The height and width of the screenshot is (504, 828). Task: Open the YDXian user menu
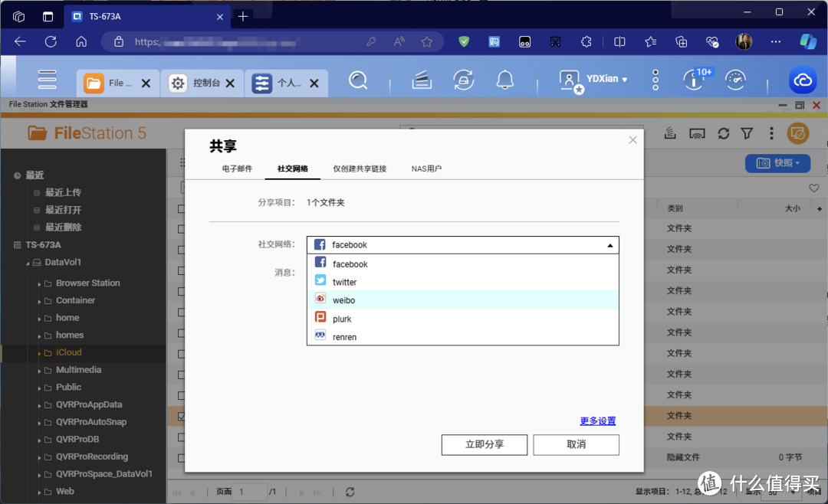click(606, 79)
